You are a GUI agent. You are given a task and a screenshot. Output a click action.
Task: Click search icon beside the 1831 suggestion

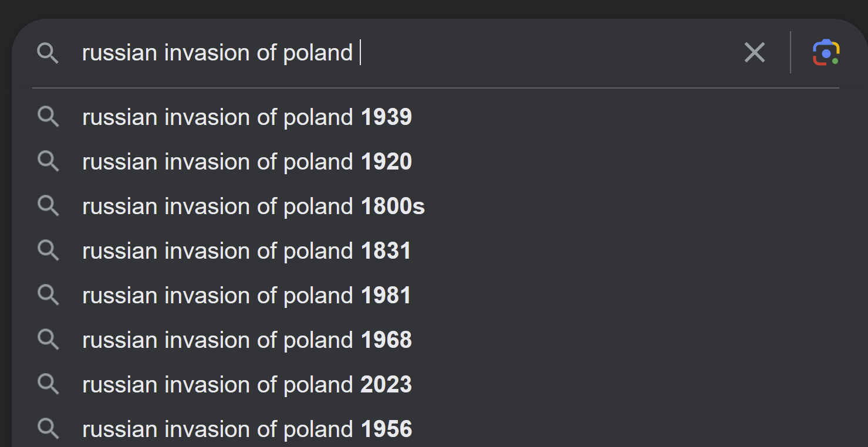48,250
